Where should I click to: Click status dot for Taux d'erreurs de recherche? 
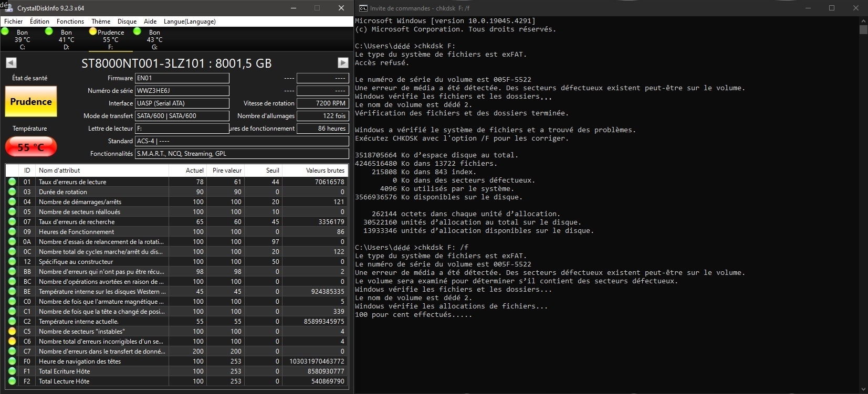12,222
